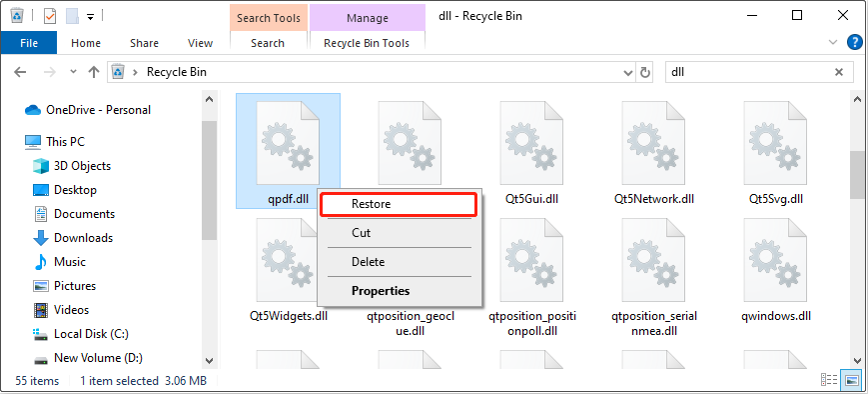The image size is (868, 394).
Task: Open Downloads in the sidebar
Action: (x=73, y=238)
